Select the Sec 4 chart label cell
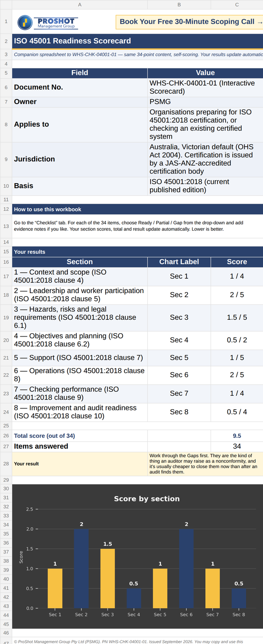This screenshot has width=263, height=644. pyautogui.click(x=179, y=340)
